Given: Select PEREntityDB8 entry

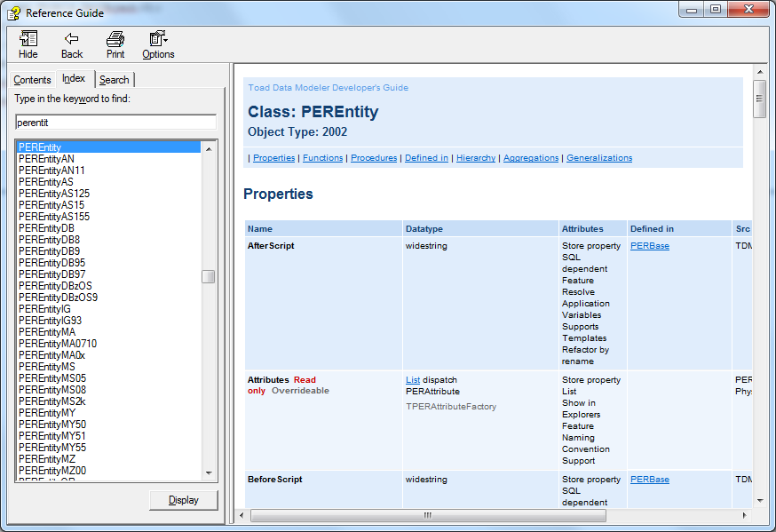Looking at the screenshot, I should tap(49, 240).
